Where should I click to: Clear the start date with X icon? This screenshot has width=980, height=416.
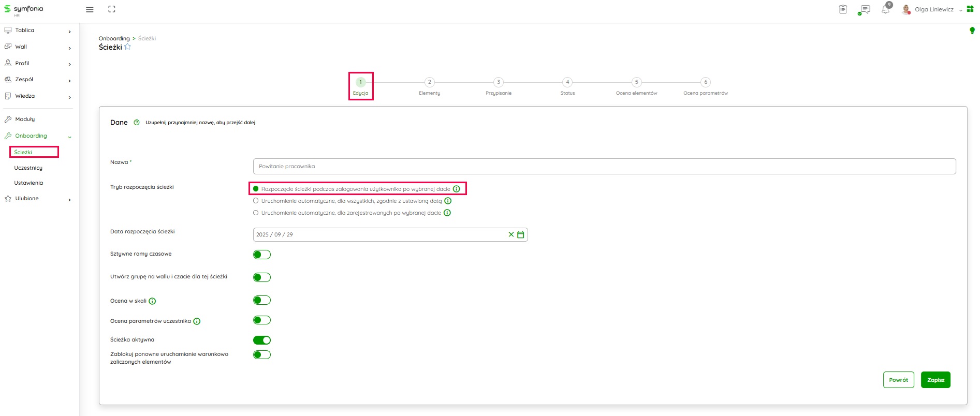click(x=511, y=235)
